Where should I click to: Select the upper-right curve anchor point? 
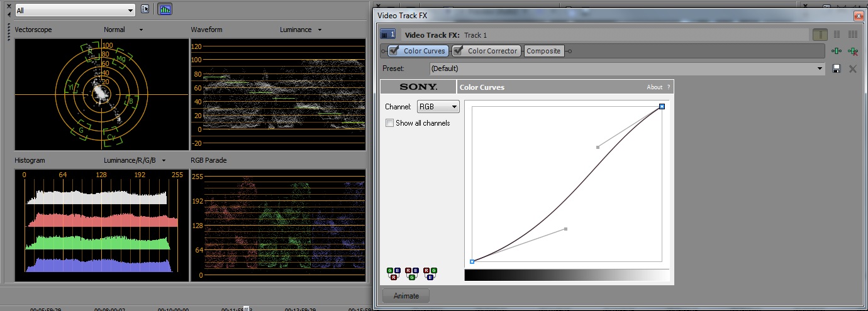pyautogui.click(x=662, y=107)
